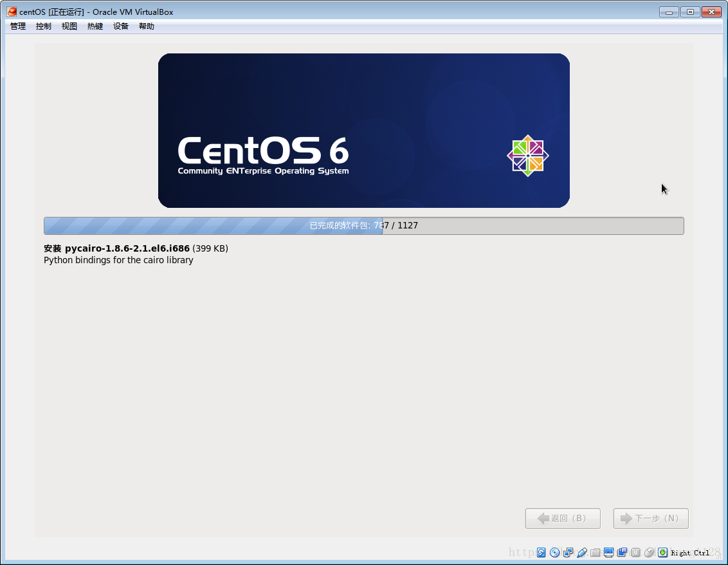This screenshot has width=728, height=565.
Task: Click the shared folders status icon
Action: point(596,553)
